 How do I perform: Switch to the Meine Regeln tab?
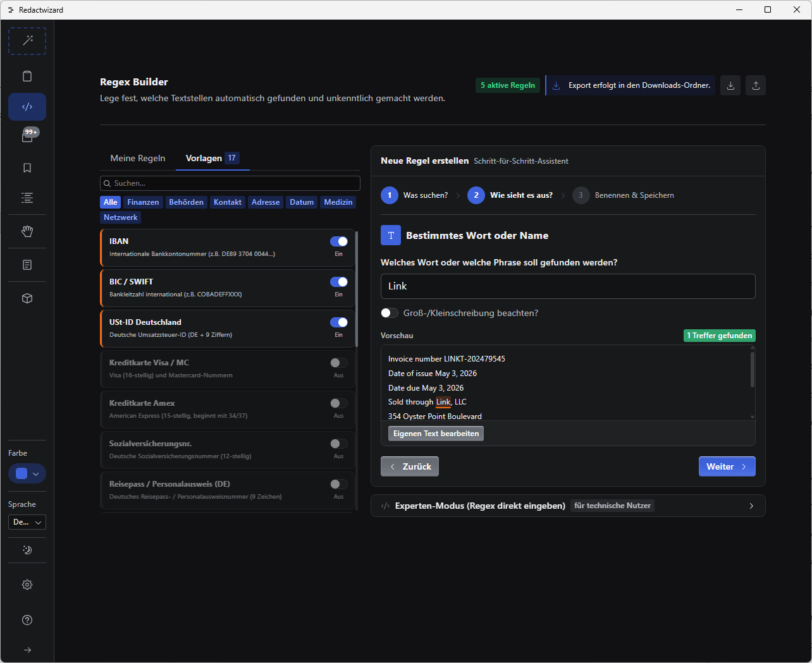click(x=138, y=158)
